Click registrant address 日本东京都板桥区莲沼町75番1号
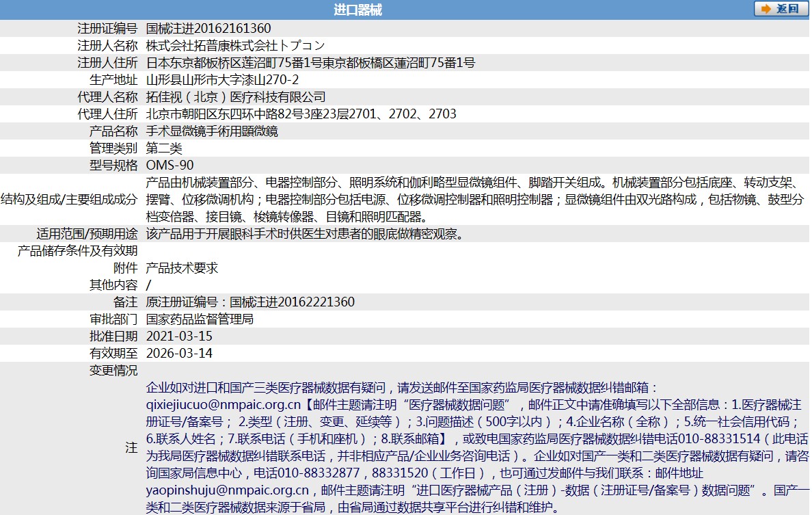 coord(234,63)
